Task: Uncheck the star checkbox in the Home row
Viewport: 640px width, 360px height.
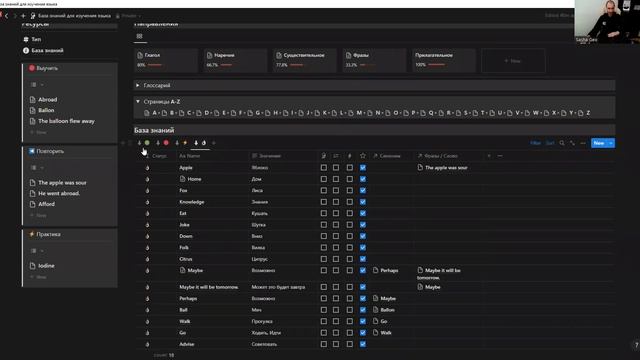Action: (x=363, y=179)
